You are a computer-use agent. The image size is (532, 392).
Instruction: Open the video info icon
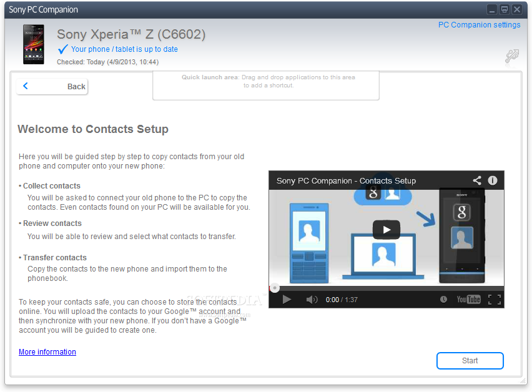[x=493, y=180]
